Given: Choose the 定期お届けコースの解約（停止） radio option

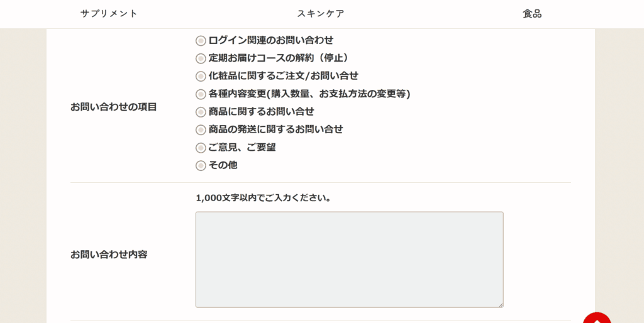Looking at the screenshot, I should pyautogui.click(x=201, y=58).
